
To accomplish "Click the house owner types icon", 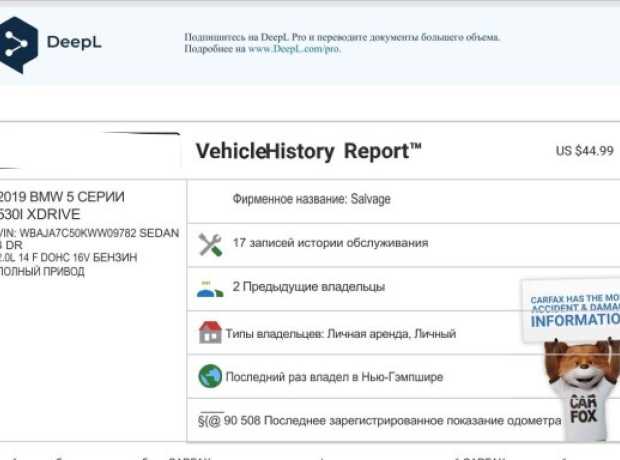I will tap(210, 332).
